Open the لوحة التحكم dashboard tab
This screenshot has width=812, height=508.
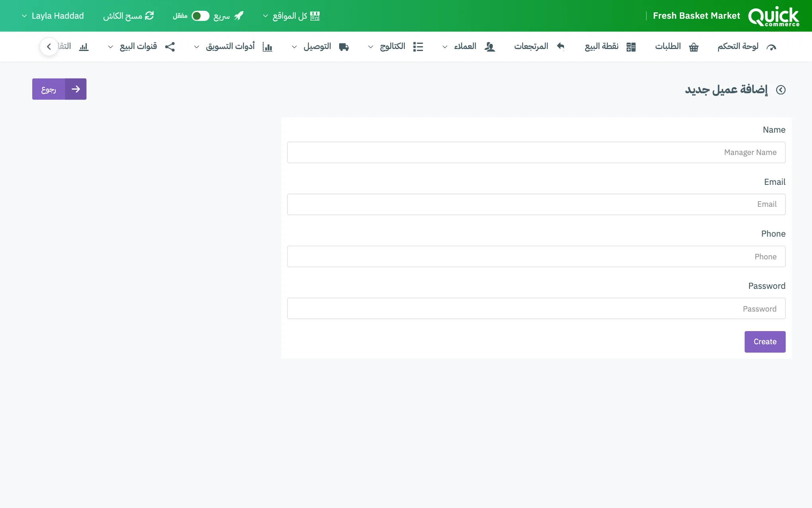point(747,47)
